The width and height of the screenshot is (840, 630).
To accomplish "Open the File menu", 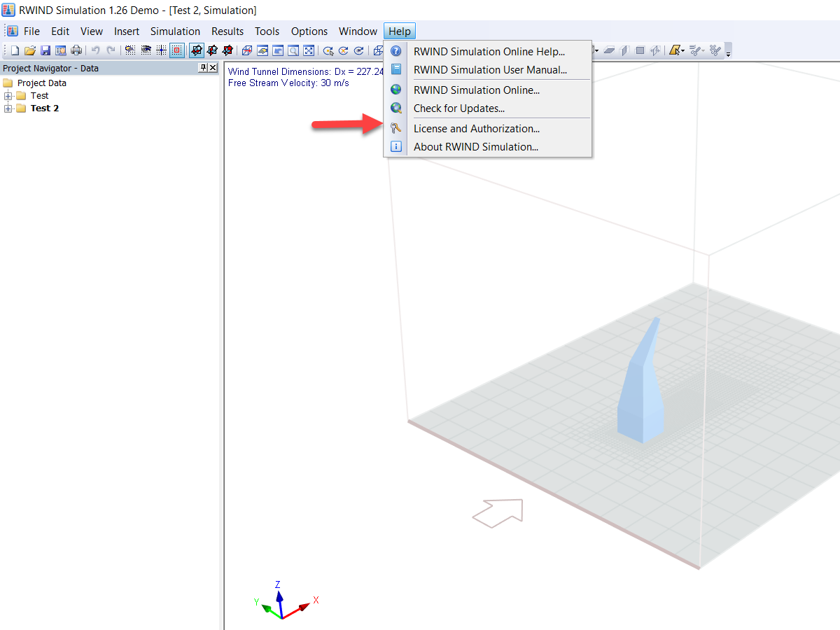I will coord(31,31).
